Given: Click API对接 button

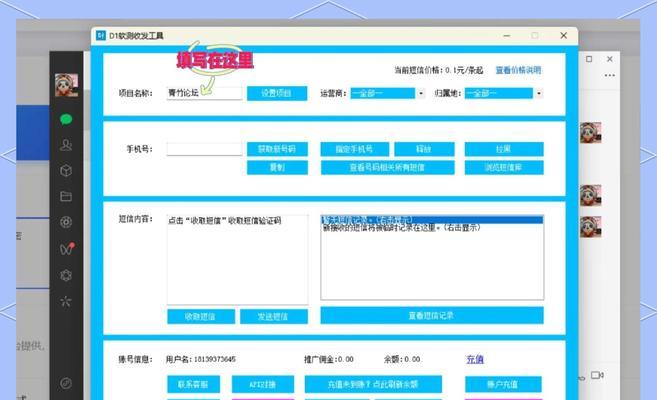Looking at the screenshot, I should [263, 384].
